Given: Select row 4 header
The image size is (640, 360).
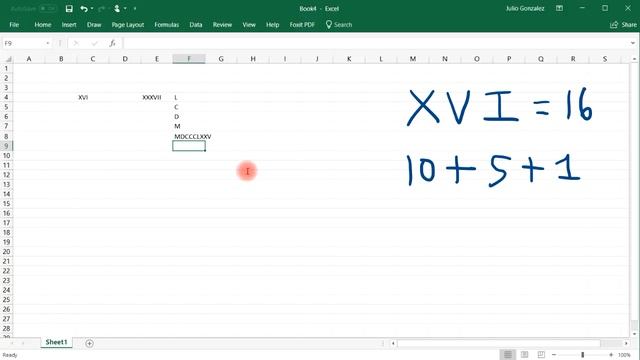Looking at the screenshot, I should 7,97.
